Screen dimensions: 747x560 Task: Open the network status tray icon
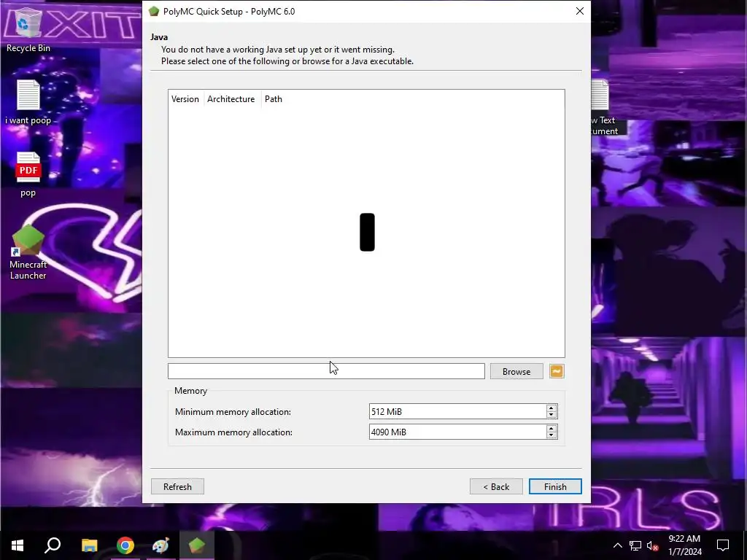point(635,545)
